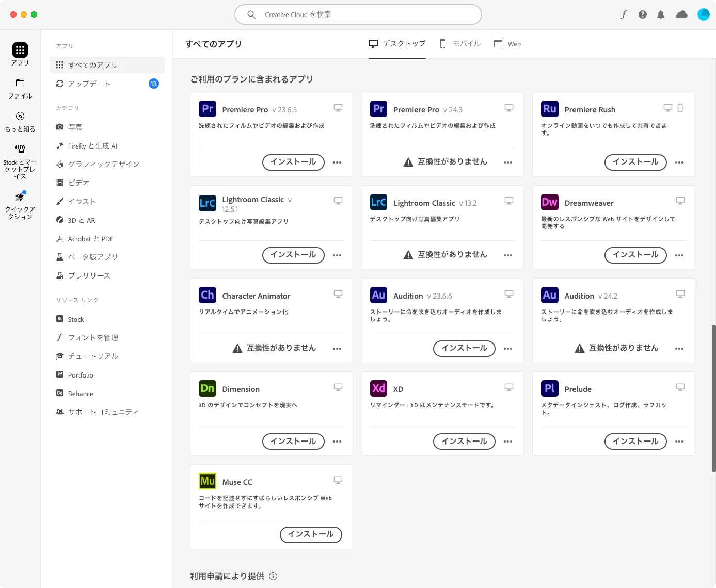This screenshot has width=716, height=588.
Task: Click the Premiere Pro v 23.6.5 app icon
Action: coord(208,109)
